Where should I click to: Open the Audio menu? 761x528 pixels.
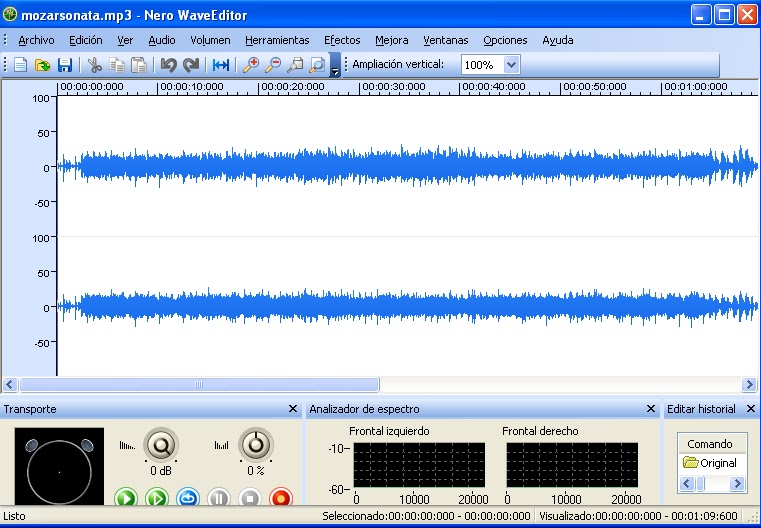coord(162,40)
